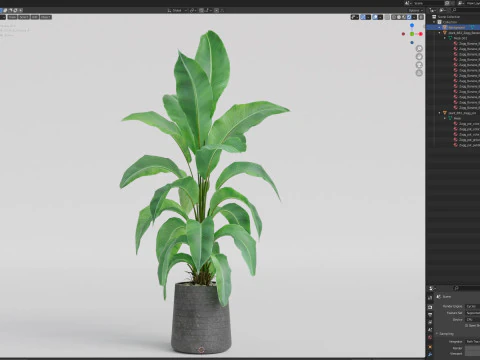Open the properties editor type dropdown
The image size is (480, 360).
coord(432,288)
